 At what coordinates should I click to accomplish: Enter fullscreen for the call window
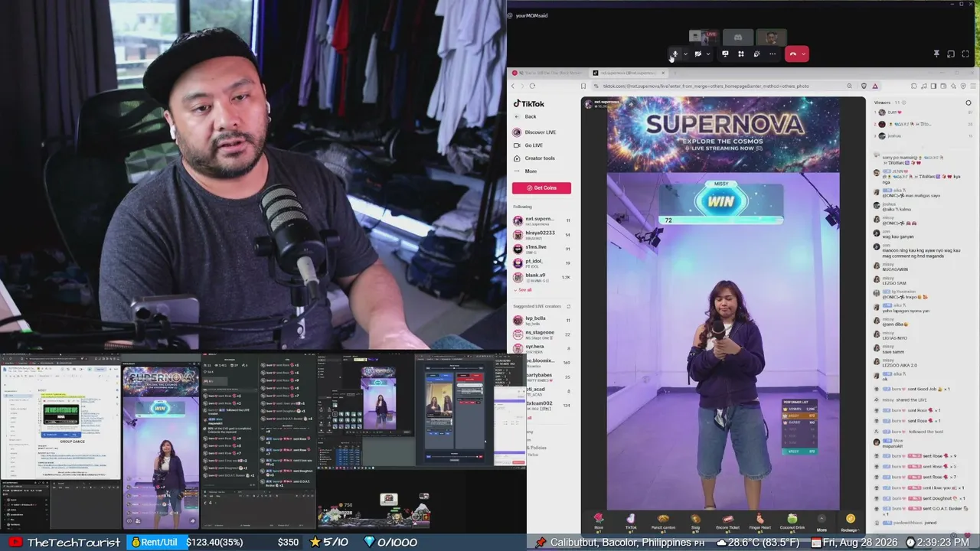[x=966, y=54]
